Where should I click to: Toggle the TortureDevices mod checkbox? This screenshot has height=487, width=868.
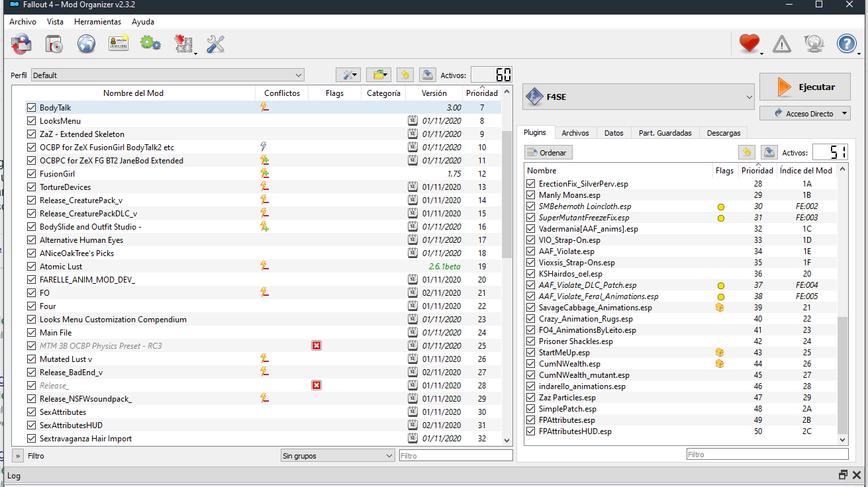click(31, 187)
